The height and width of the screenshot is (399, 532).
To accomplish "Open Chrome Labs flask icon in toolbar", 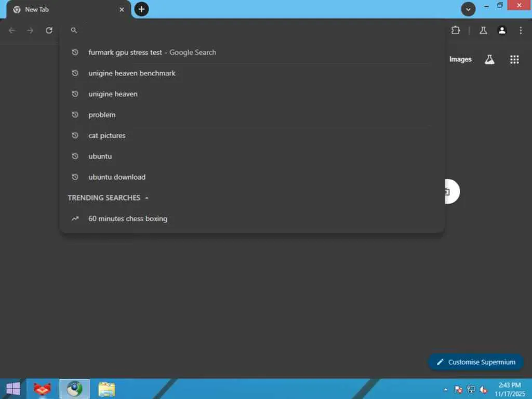I will pyautogui.click(x=483, y=31).
